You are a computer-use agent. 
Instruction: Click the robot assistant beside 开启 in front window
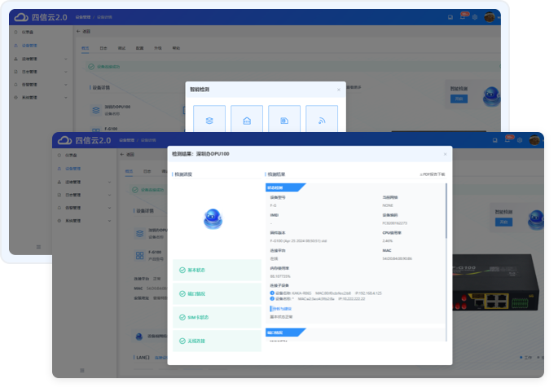coord(536,220)
